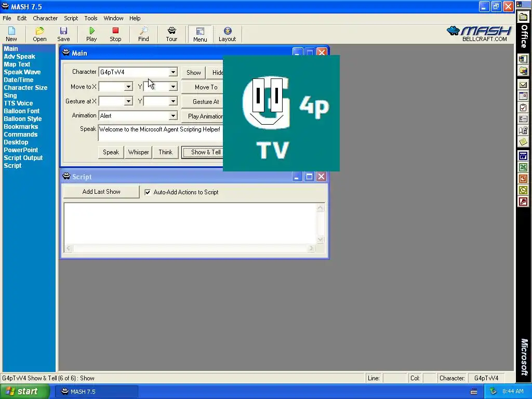Viewport: 532px width, 399px height.
Task: Toggle Auto-Add Actions to Script checkbox
Action: click(x=148, y=192)
